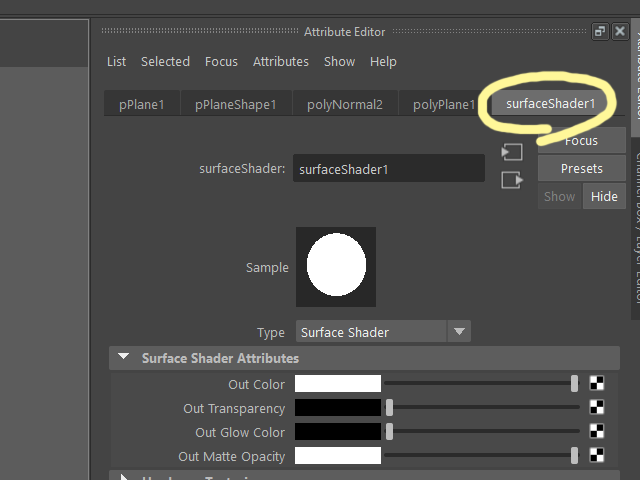The height and width of the screenshot is (480, 640).
Task: Click the Out Color white swatch
Action: pyautogui.click(x=338, y=384)
